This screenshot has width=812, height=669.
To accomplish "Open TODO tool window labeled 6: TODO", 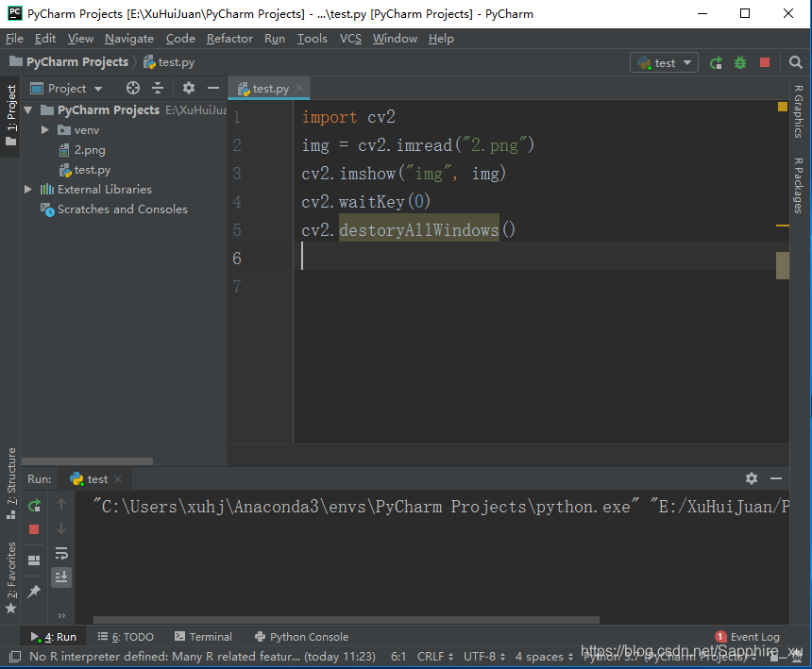I will (126, 636).
